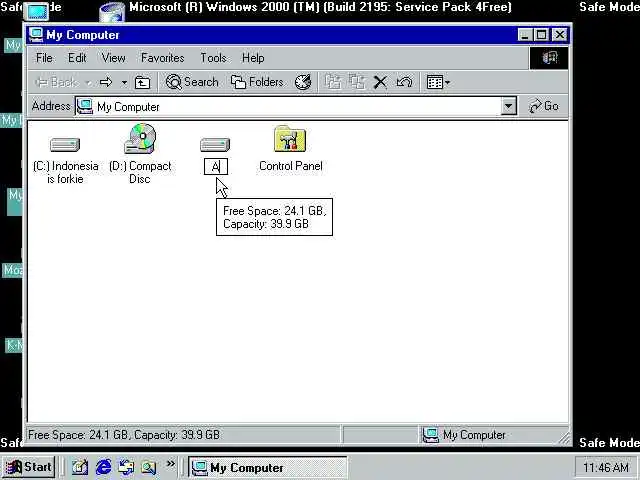
Task: Open the Edit menu
Action: 77,58
